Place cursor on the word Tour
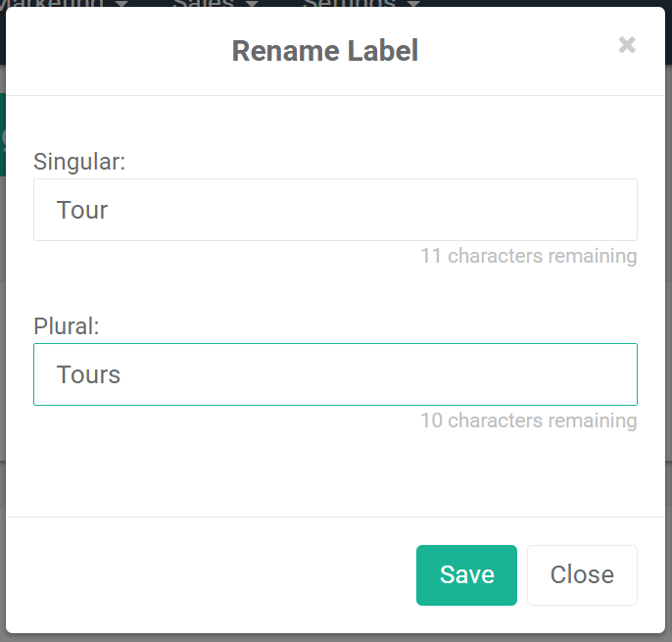 pos(82,210)
